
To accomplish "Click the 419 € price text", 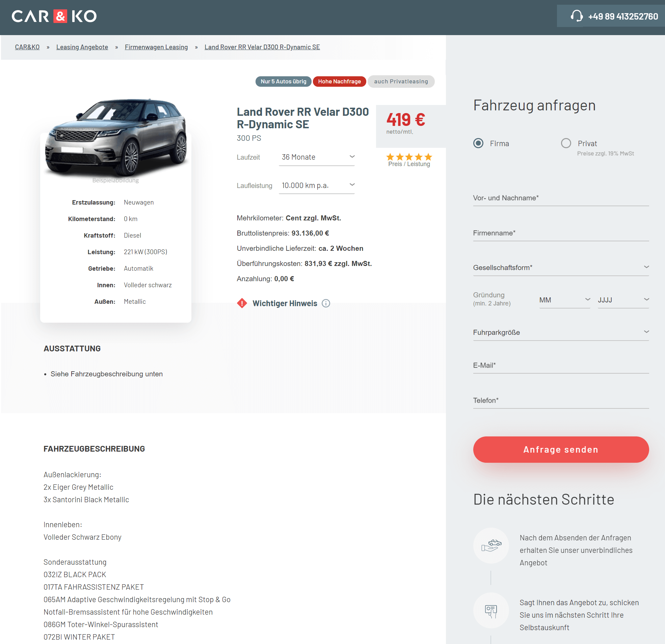I will click(x=405, y=119).
